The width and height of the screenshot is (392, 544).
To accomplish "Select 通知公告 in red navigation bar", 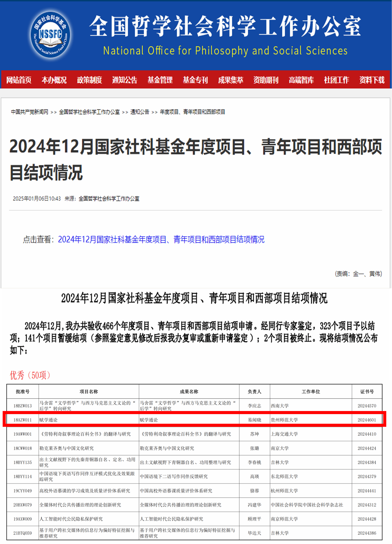I will (125, 80).
